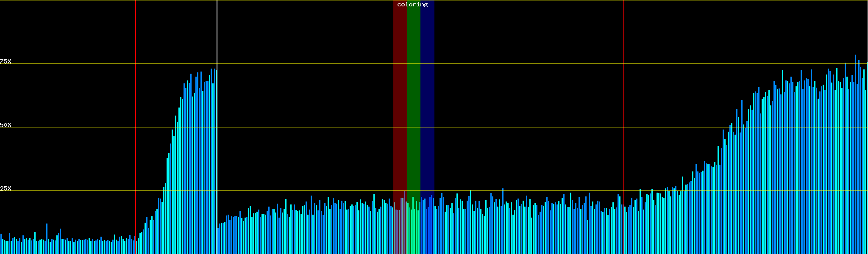Click the 50% axis label
Screen dimensions: 868x254
(6, 125)
